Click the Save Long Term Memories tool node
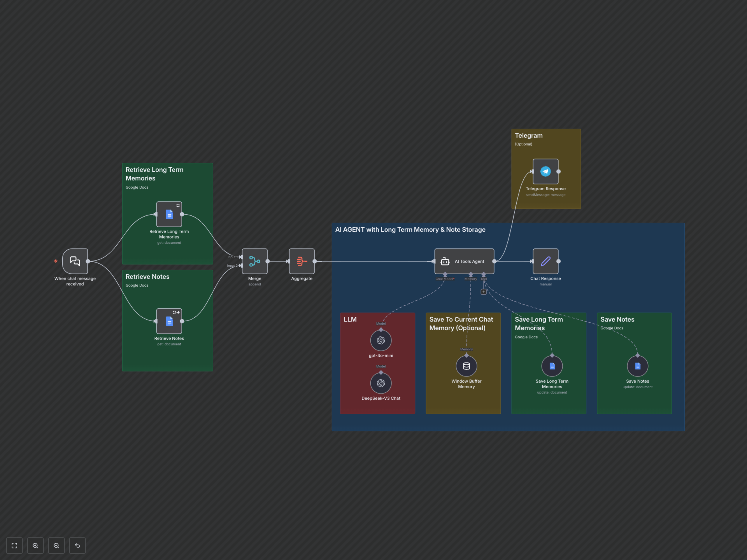 click(x=551, y=366)
